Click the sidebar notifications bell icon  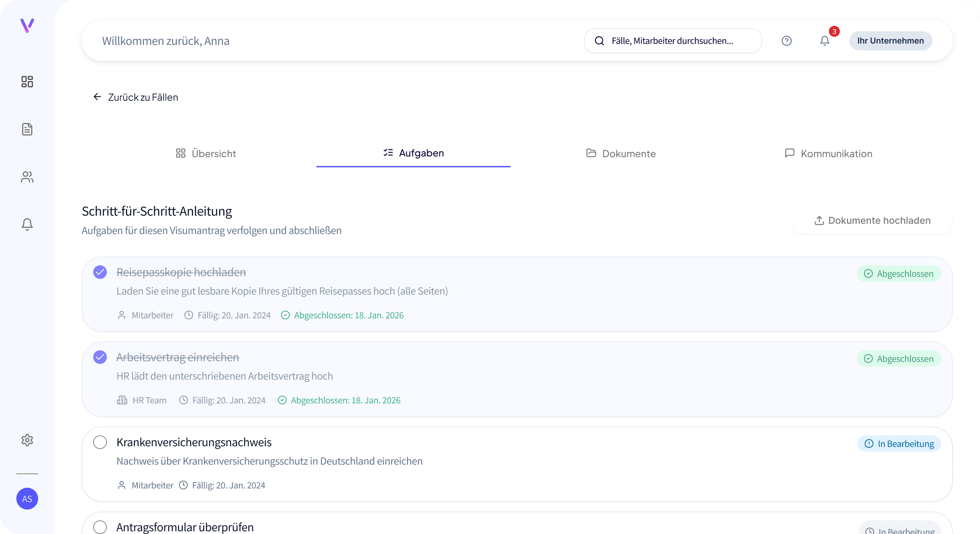[x=27, y=224]
